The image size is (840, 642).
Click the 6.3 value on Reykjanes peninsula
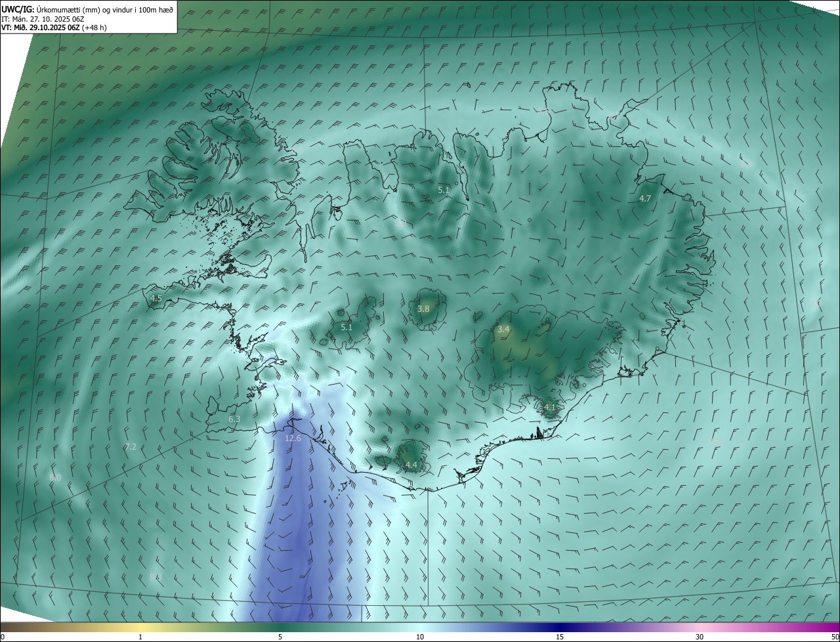(x=234, y=419)
